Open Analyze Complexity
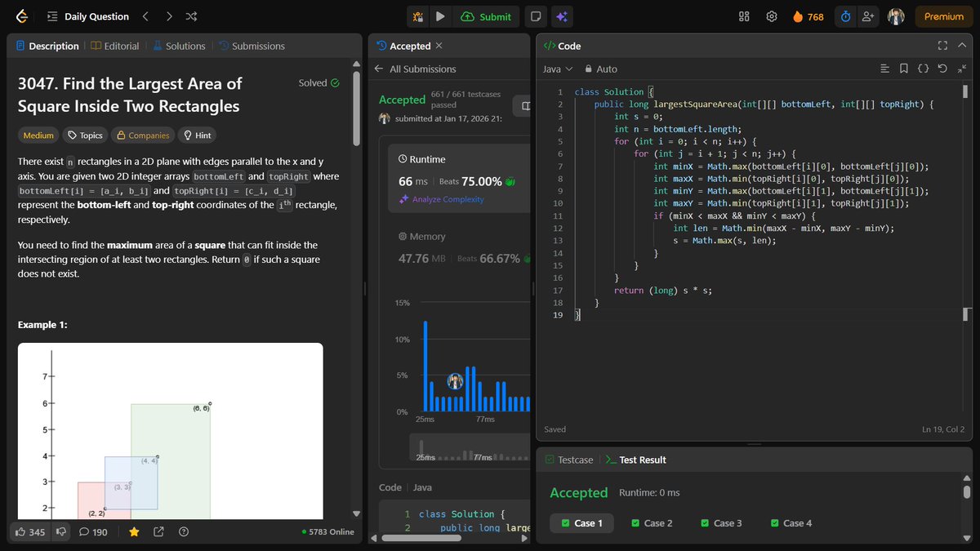The width and height of the screenshot is (980, 551). [442, 200]
